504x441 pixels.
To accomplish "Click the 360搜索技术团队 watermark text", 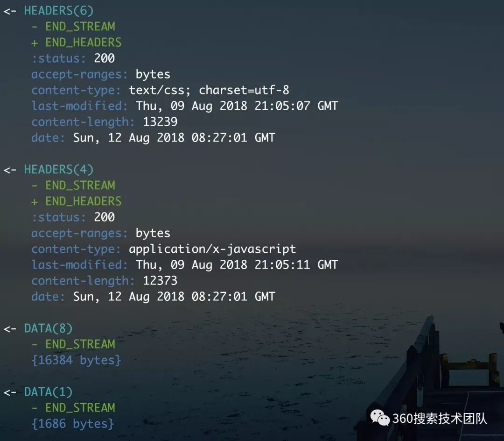I will point(440,419).
